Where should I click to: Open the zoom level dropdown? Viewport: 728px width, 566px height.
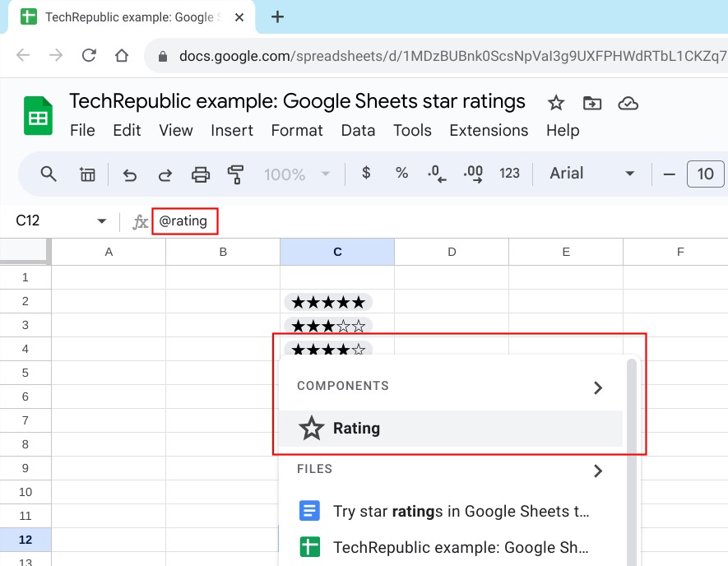click(x=299, y=174)
